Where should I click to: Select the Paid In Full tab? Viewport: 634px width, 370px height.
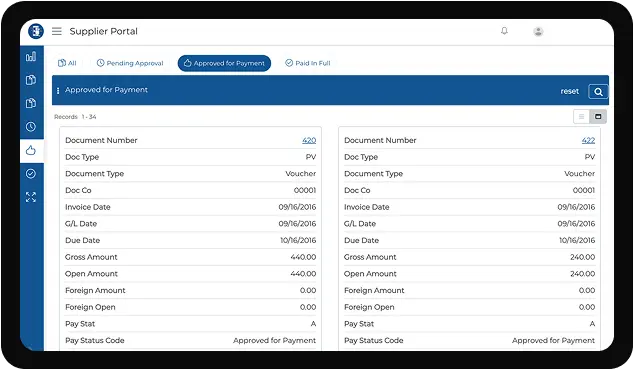point(308,63)
